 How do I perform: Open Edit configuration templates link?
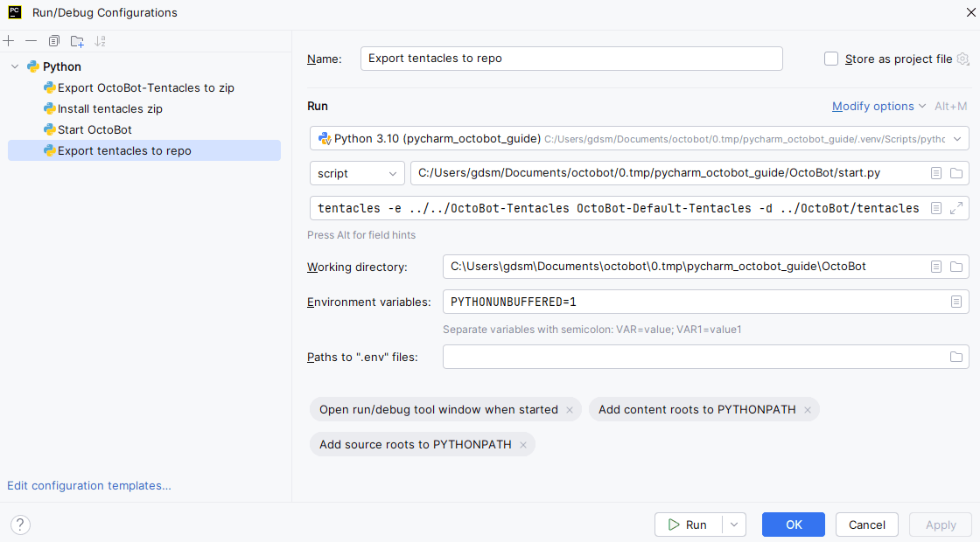[88, 486]
